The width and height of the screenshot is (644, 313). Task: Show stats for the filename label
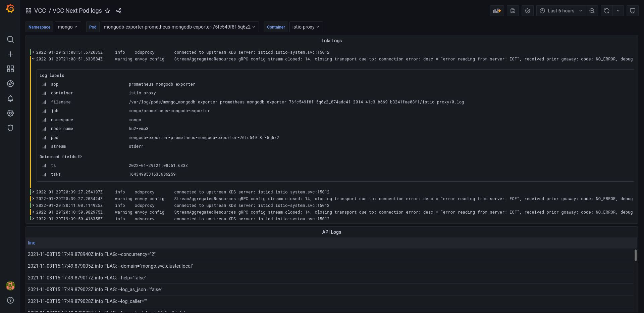click(x=44, y=102)
